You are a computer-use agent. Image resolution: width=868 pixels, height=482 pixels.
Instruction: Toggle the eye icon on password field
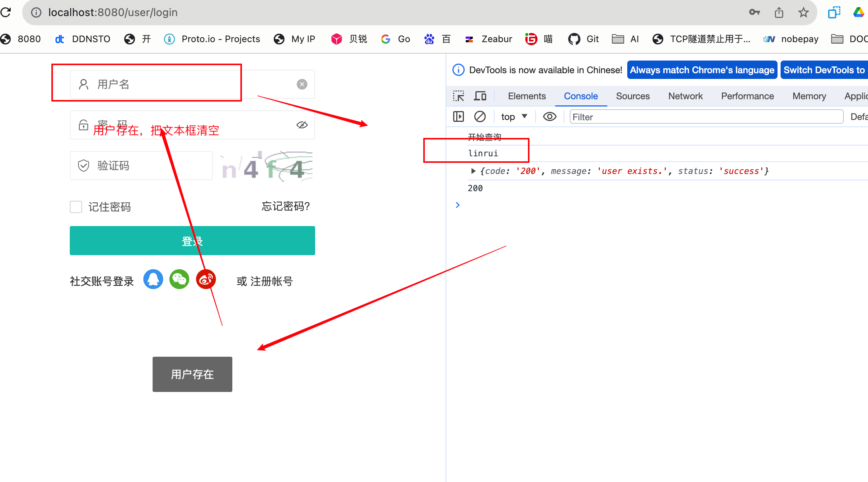[302, 125]
